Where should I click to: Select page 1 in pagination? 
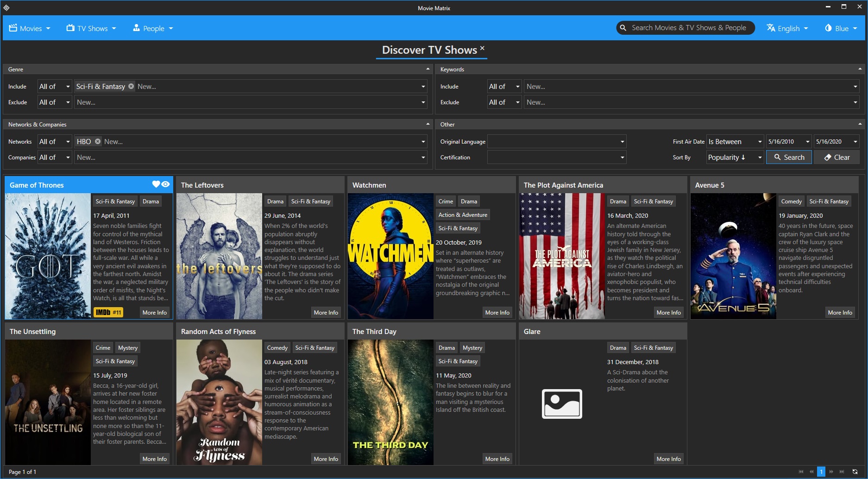point(821,472)
